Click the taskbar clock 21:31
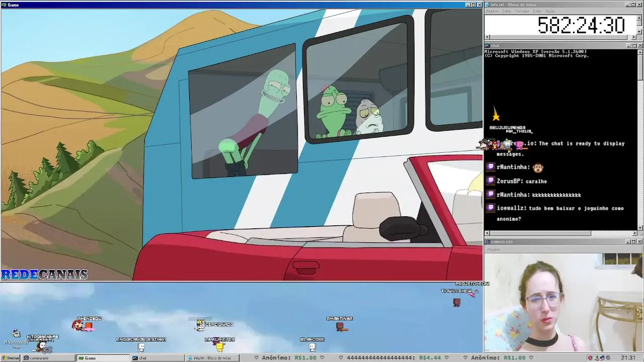The height and width of the screenshot is (362, 644). pyautogui.click(x=628, y=358)
